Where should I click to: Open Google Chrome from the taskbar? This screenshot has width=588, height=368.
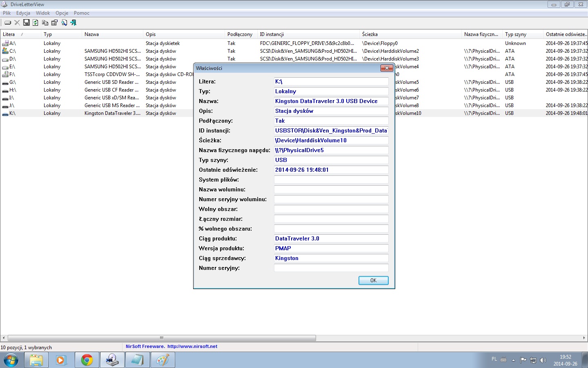click(87, 360)
